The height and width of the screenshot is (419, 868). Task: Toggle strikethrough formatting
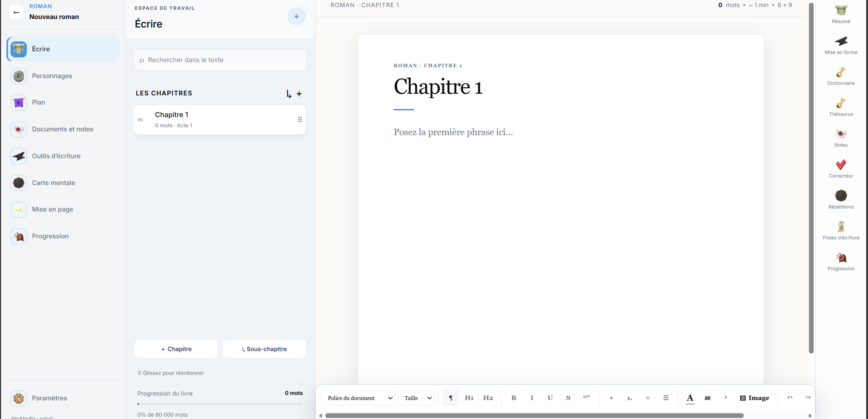coord(568,398)
